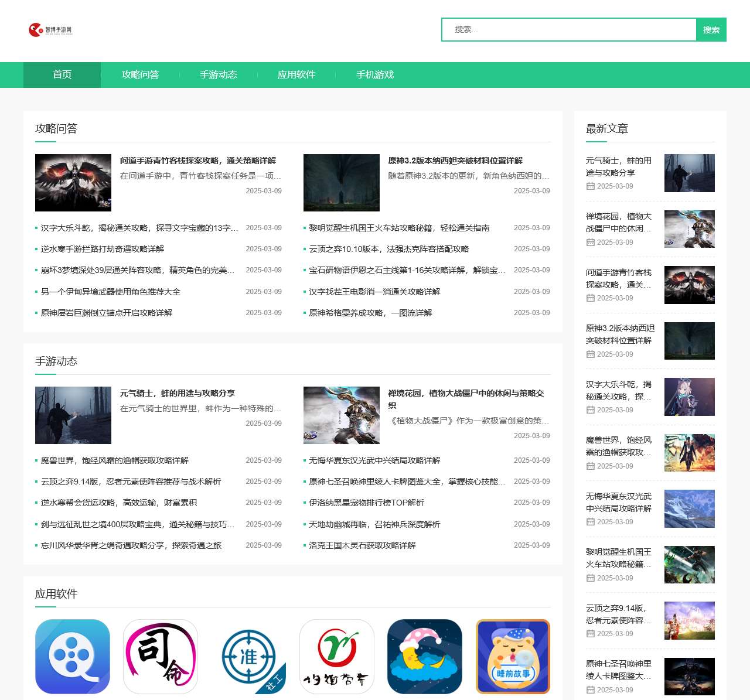Open the 无悔华夏东汉光武 list article in 手游动态
This screenshot has height=700, width=750.
[374, 460]
